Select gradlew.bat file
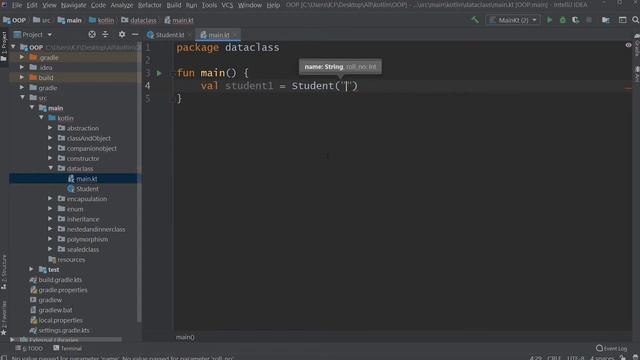This screenshot has width=640, height=360. (55, 310)
